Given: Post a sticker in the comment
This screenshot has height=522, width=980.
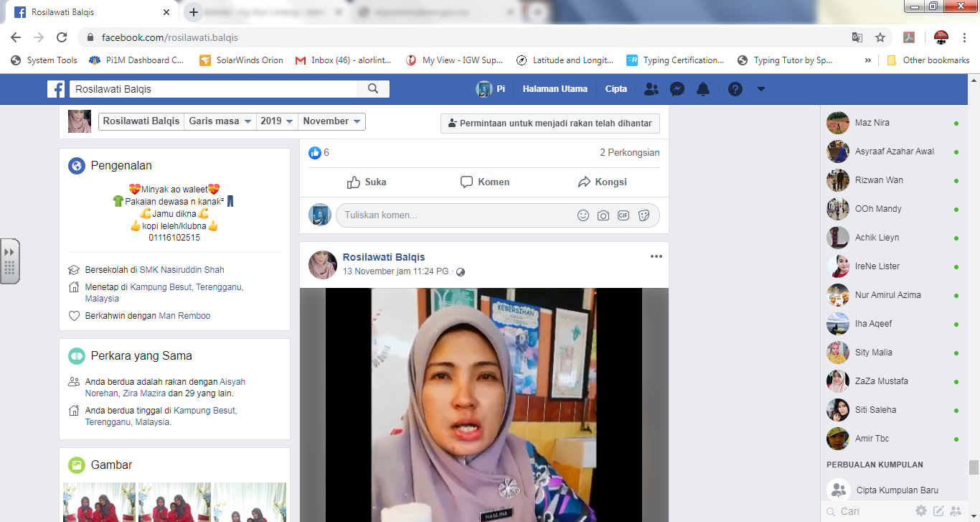Looking at the screenshot, I should (644, 215).
